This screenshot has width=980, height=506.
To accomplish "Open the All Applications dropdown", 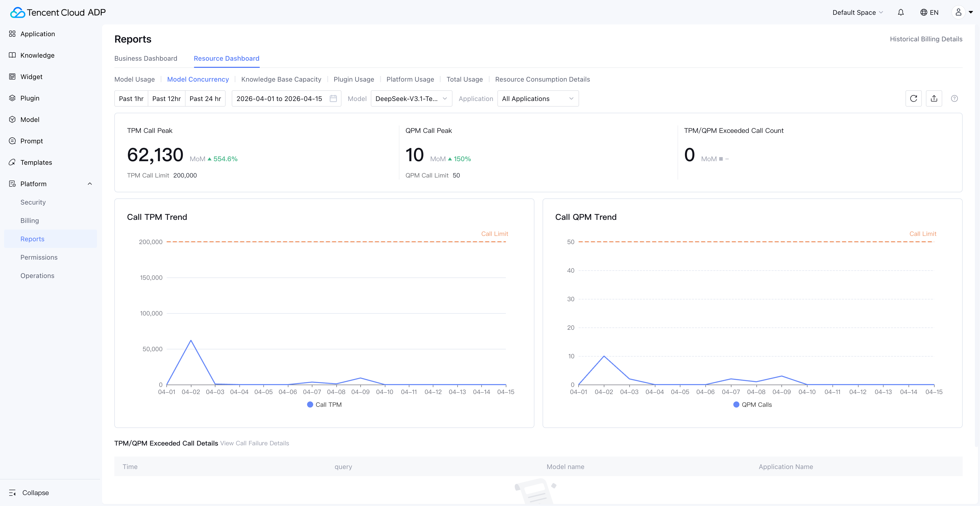I will pos(537,98).
